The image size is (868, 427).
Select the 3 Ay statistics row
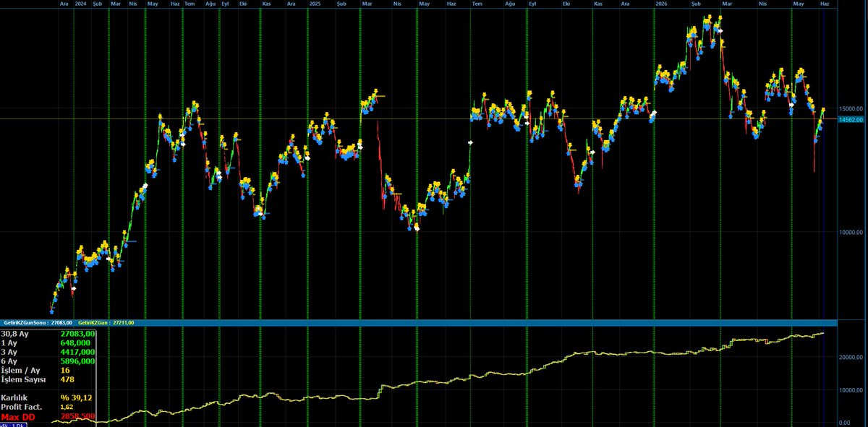48,352
